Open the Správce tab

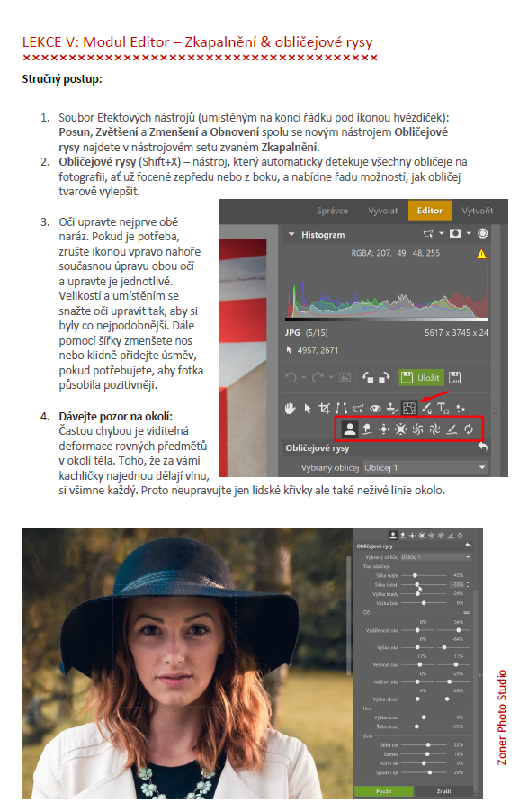332,211
